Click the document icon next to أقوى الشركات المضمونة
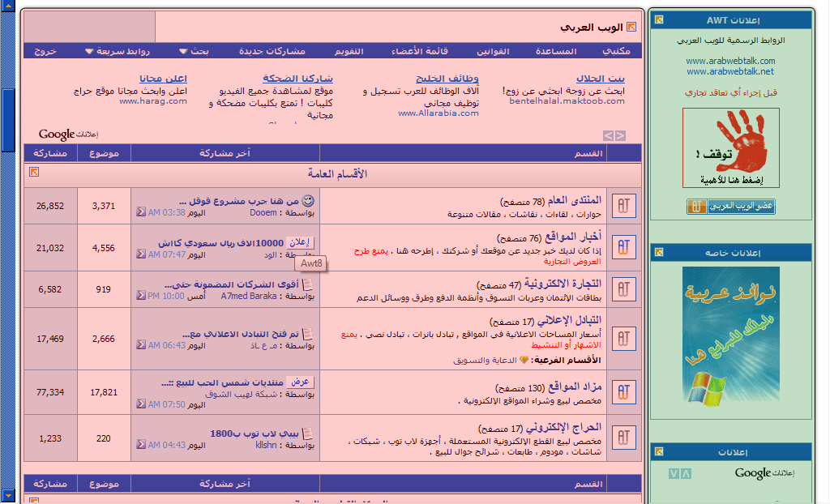This screenshot has height=504, width=830. [307, 284]
